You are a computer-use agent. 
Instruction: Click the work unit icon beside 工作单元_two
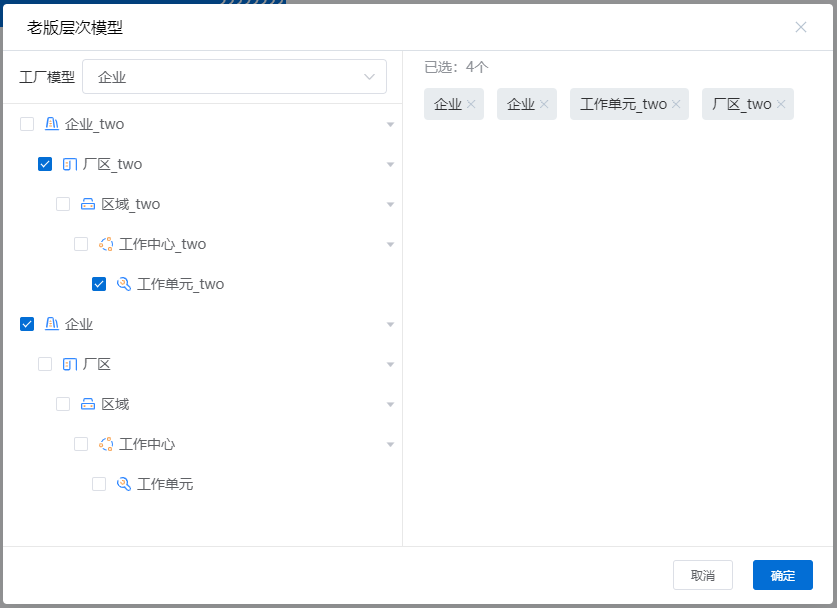[x=124, y=284]
